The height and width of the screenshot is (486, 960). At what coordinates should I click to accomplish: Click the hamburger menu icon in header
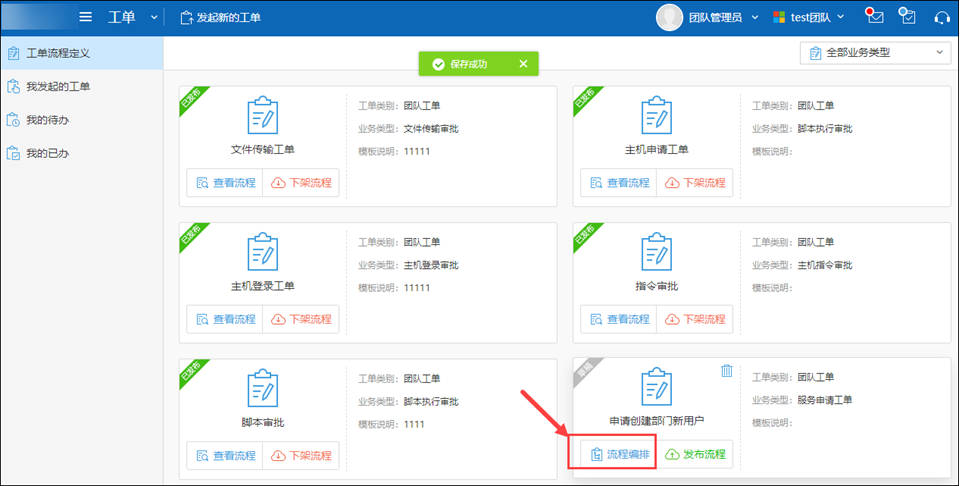pyautogui.click(x=86, y=17)
